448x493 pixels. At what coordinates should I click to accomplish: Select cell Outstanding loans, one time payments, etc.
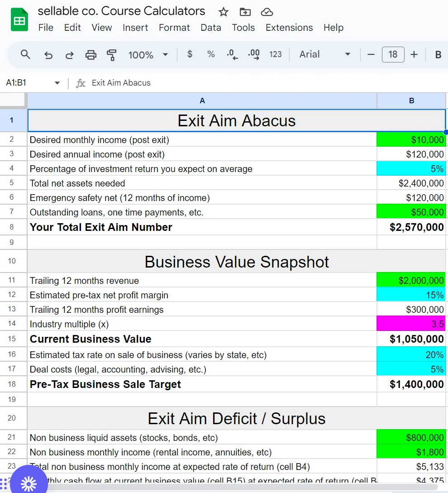tap(202, 212)
